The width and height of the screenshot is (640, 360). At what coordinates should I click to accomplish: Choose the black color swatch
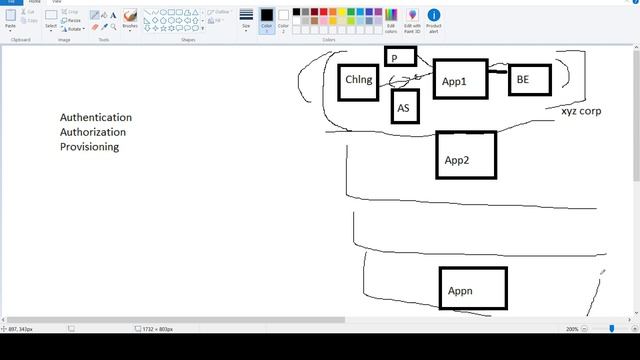[296, 12]
